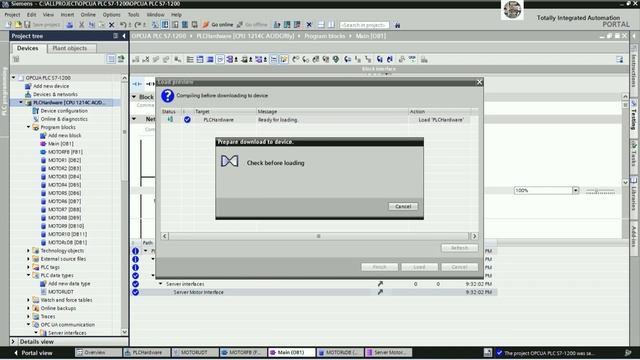Open the PLCHardware taskbar tab
The width and height of the screenshot is (640, 360).
point(147,352)
